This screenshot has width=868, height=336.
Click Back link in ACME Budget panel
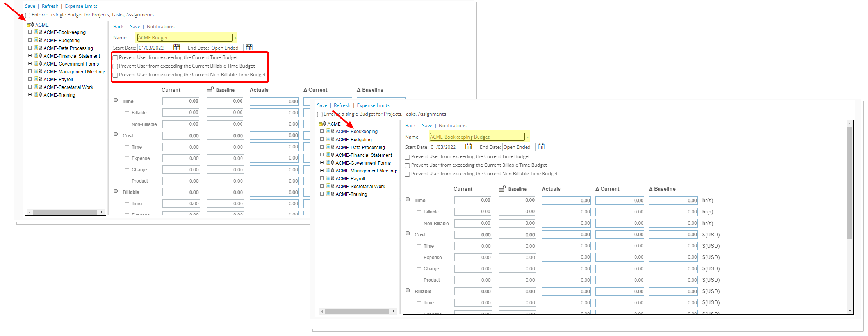pos(118,27)
